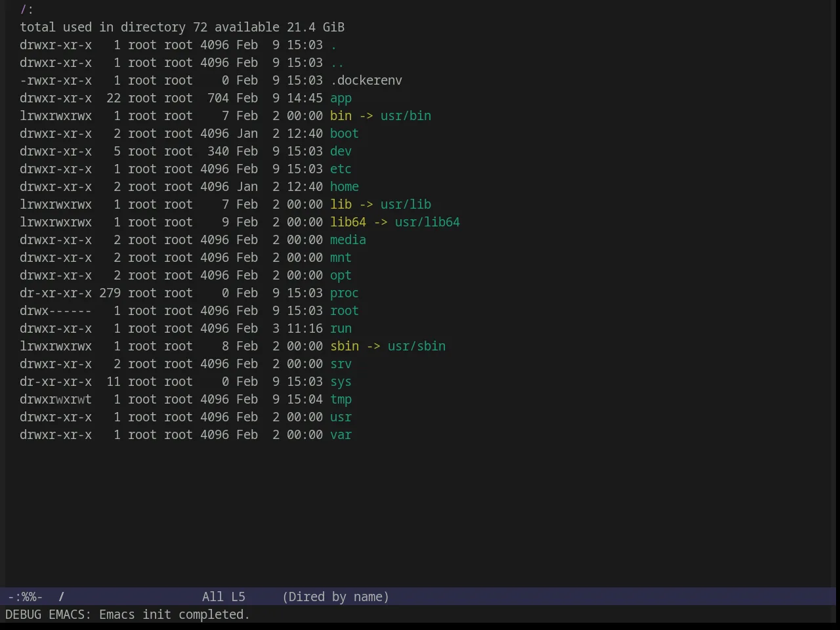Viewport: 840px width, 630px height.
Task: Click the 15:04 time on tmp row
Action: (304, 399)
